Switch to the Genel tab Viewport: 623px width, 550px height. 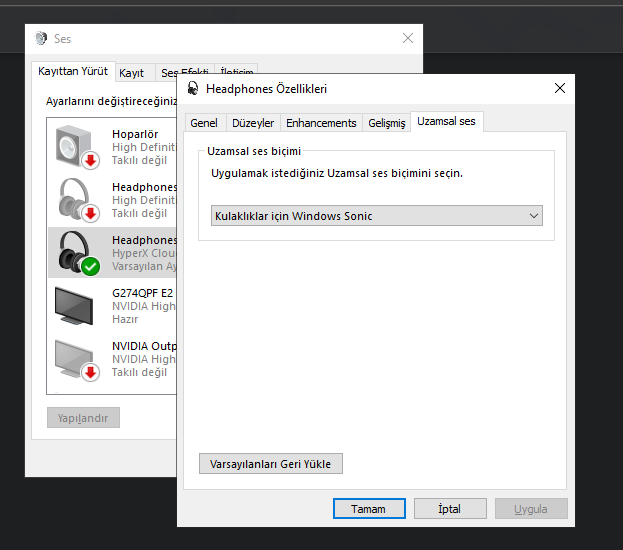point(204,123)
